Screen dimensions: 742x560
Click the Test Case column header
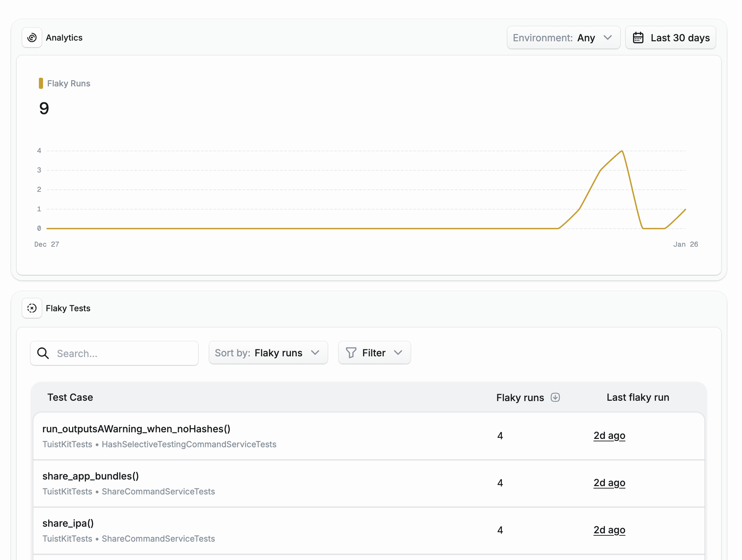pos(70,397)
